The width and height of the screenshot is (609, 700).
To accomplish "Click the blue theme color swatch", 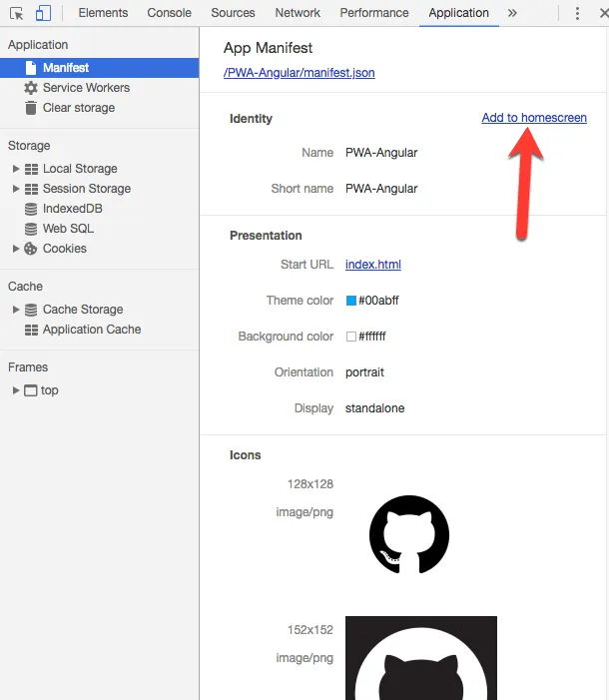I will [351, 301].
